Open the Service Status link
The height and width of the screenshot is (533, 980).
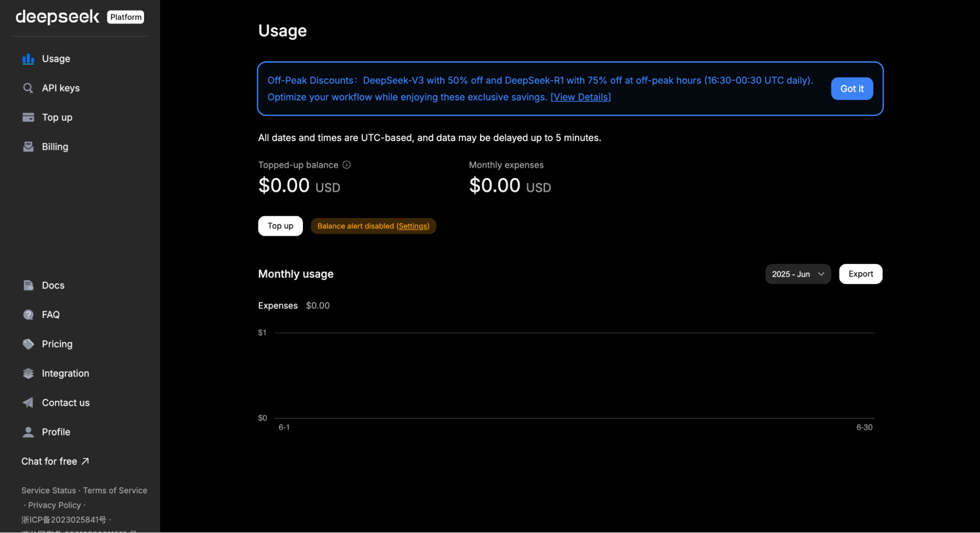pos(49,490)
